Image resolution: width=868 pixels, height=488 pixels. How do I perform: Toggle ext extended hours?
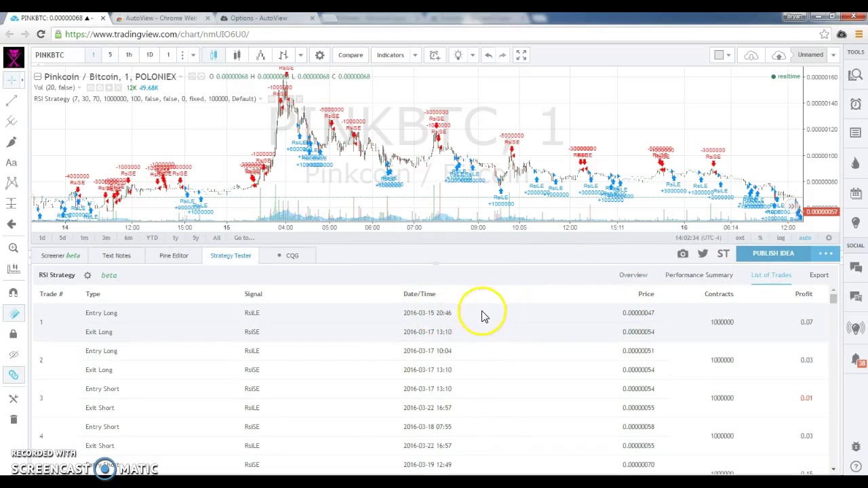tap(740, 238)
